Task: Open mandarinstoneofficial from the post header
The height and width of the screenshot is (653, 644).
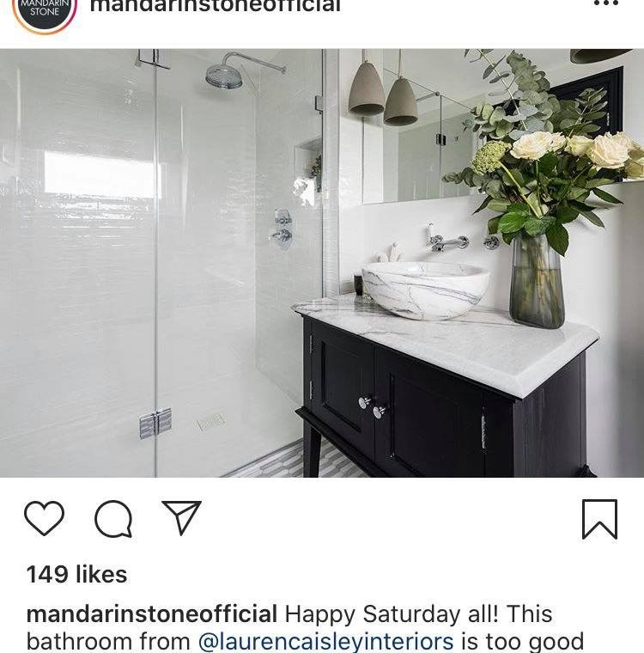Action: (216, 6)
